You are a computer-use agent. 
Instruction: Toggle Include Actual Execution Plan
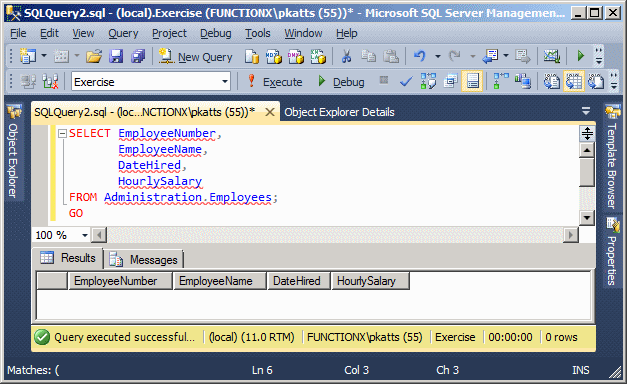point(501,82)
